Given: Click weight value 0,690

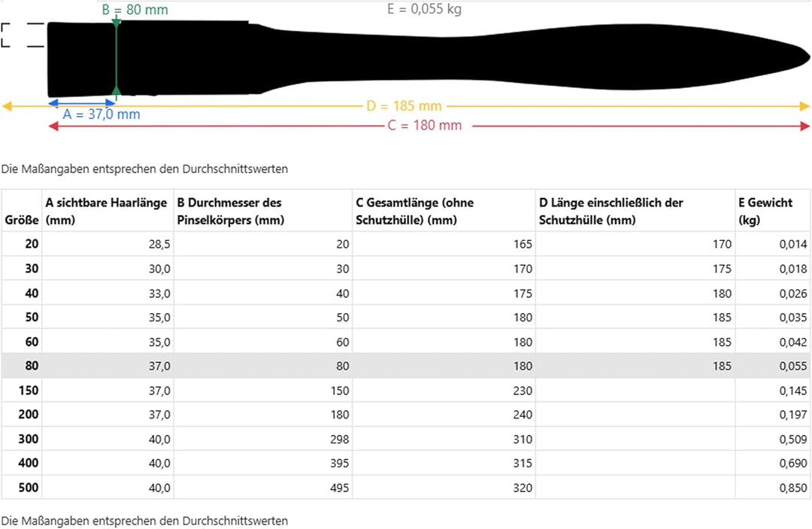Looking at the screenshot, I should [x=793, y=464].
